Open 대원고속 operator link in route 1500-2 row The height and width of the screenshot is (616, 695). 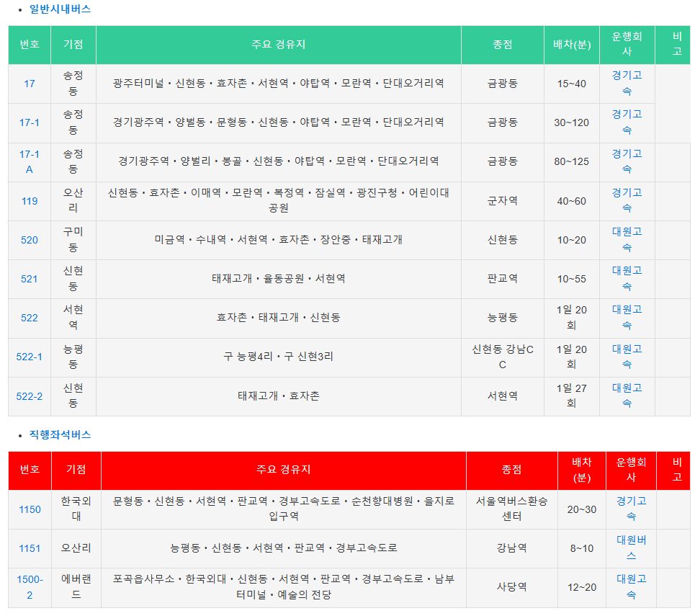[631, 586]
